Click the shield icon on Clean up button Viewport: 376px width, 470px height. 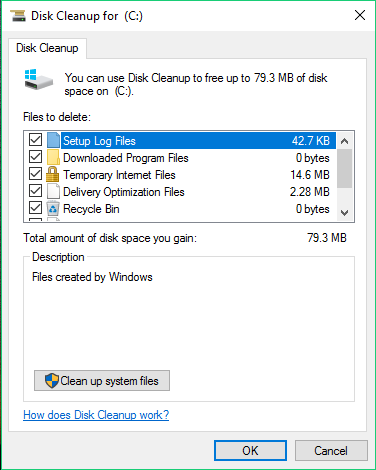click(x=52, y=381)
